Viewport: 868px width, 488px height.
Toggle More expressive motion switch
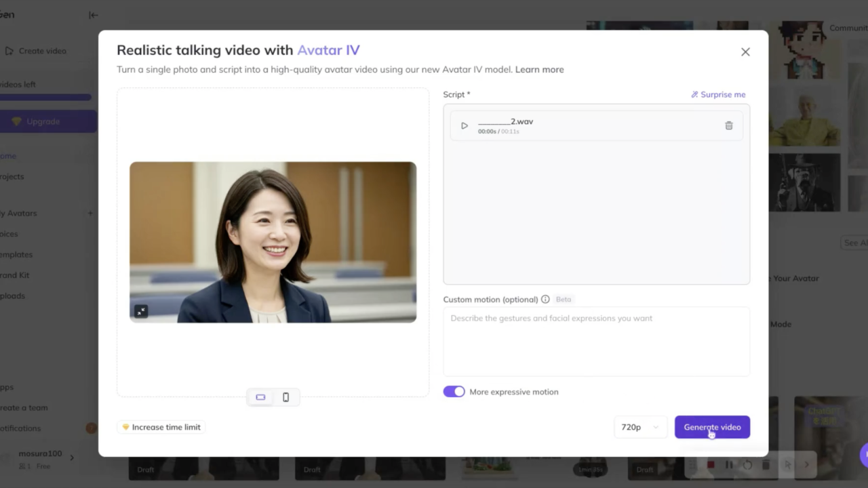click(454, 392)
